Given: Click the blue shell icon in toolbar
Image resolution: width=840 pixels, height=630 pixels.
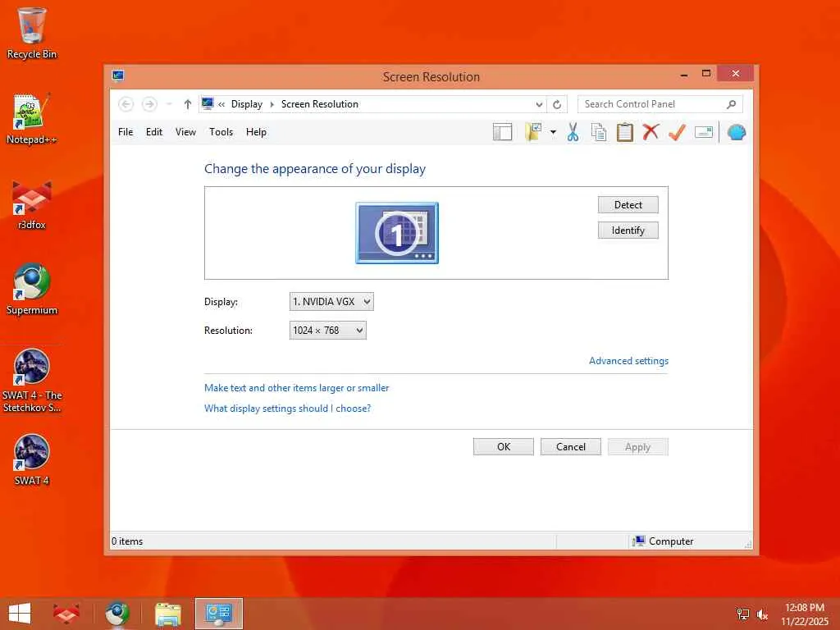Looking at the screenshot, I should click(x=737, y=132).
